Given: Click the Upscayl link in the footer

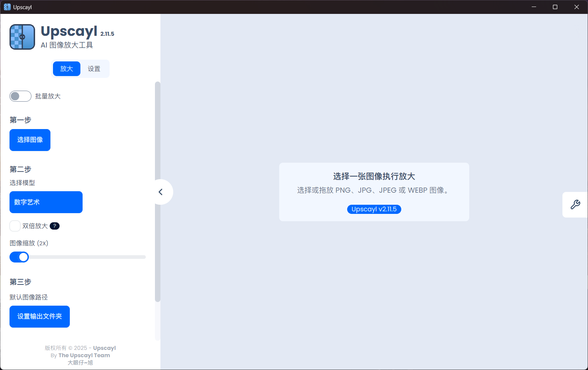Looking at the screenshot, I should (104, 348).
